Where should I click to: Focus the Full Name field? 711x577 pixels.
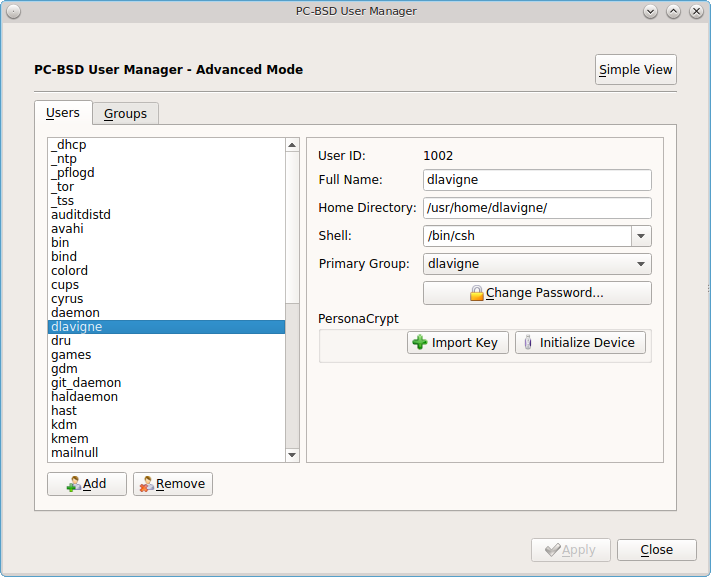click(537, 180)
